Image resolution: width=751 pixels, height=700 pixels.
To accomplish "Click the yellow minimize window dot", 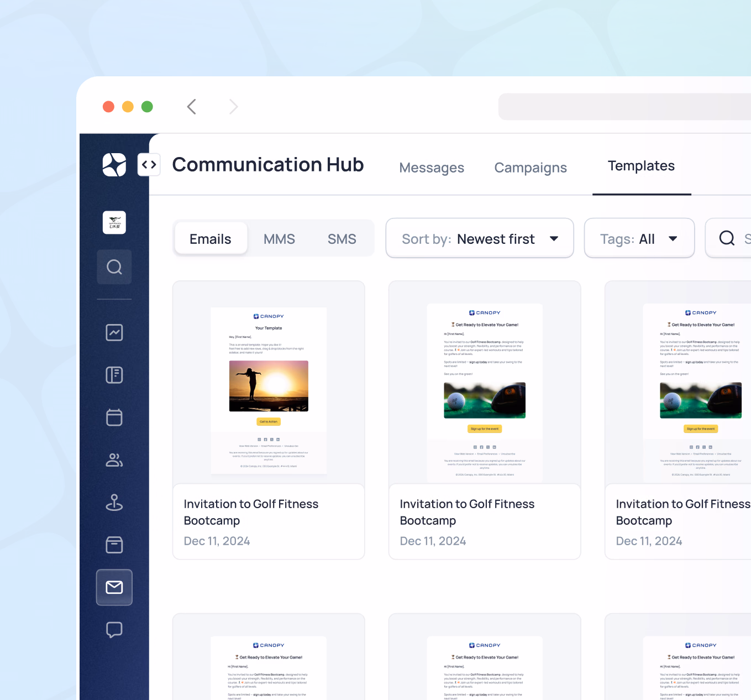I will [128, 107].
